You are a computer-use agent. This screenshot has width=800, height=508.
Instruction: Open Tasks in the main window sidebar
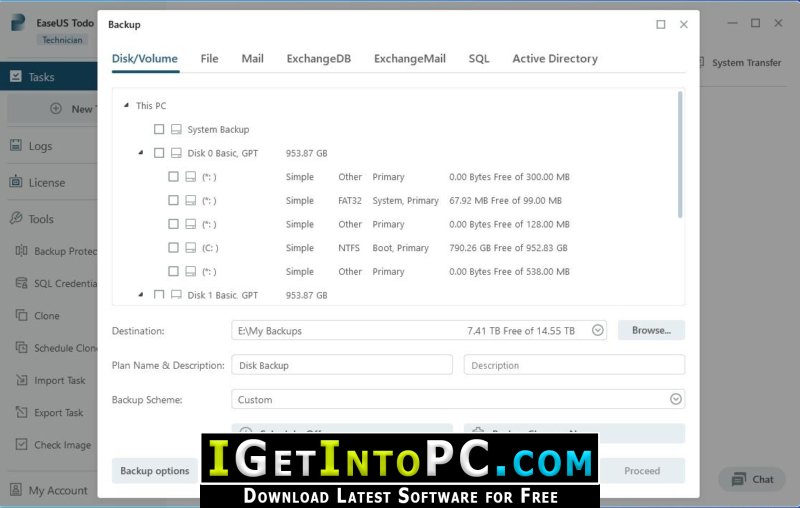point(48,77)
